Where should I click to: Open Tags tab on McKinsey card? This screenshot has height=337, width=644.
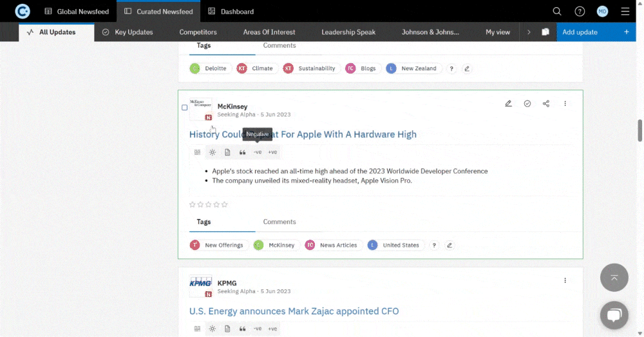pos(204,222)
